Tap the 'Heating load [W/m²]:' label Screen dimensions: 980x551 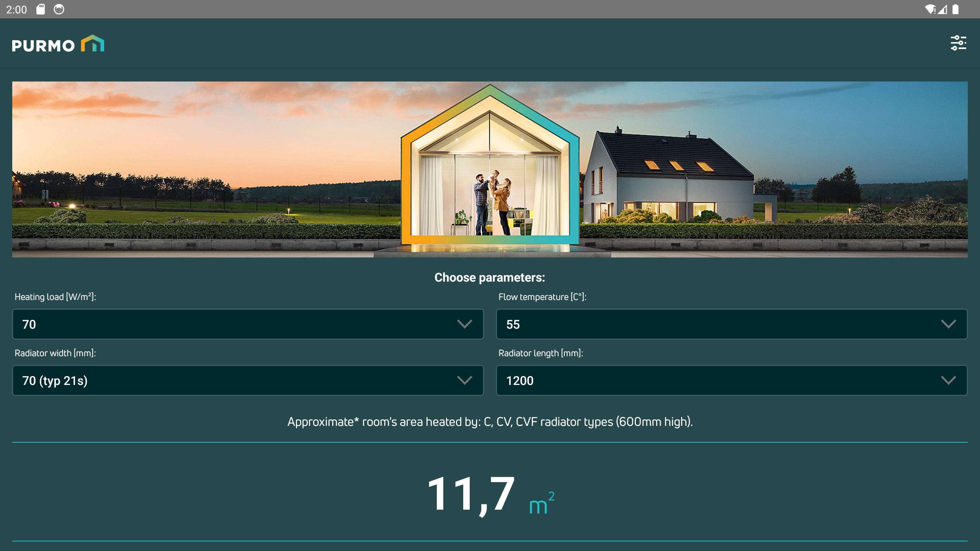pos(55,297)
